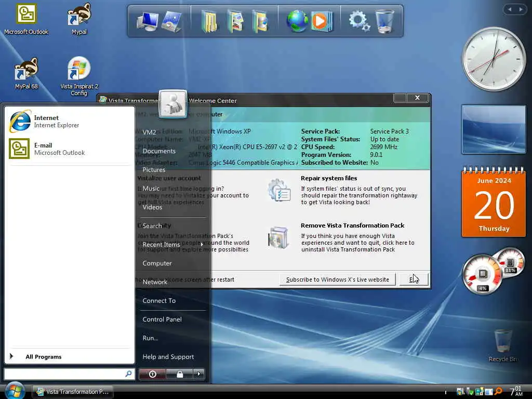Click the Repair system files link

(x=329, y=178)
